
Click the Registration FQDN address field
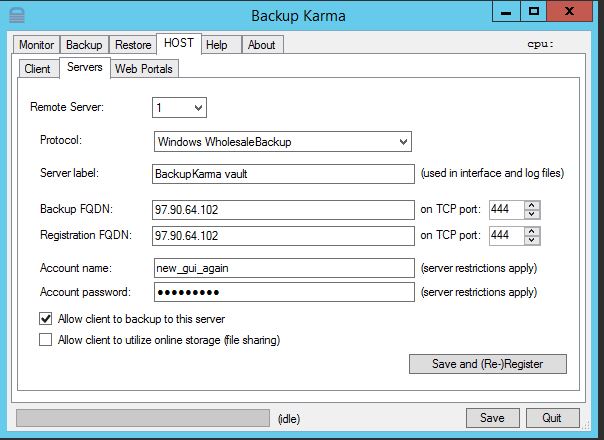tap(283, 235)
